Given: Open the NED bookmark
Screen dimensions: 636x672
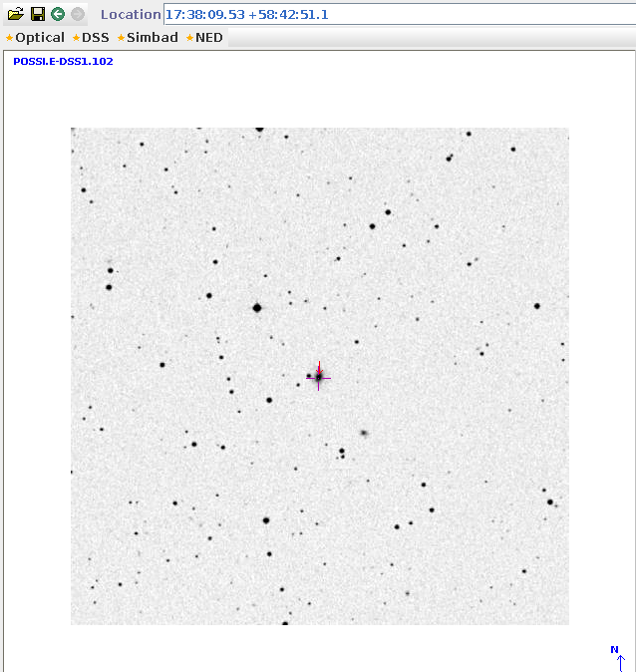Looking at the screenshot, I should [204, 38].
